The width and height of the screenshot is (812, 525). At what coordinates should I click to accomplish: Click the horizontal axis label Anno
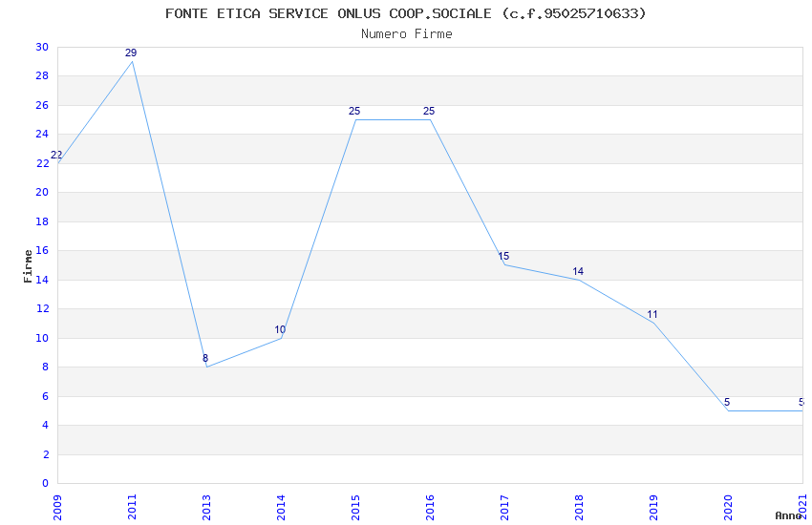(x=788, y=515)
